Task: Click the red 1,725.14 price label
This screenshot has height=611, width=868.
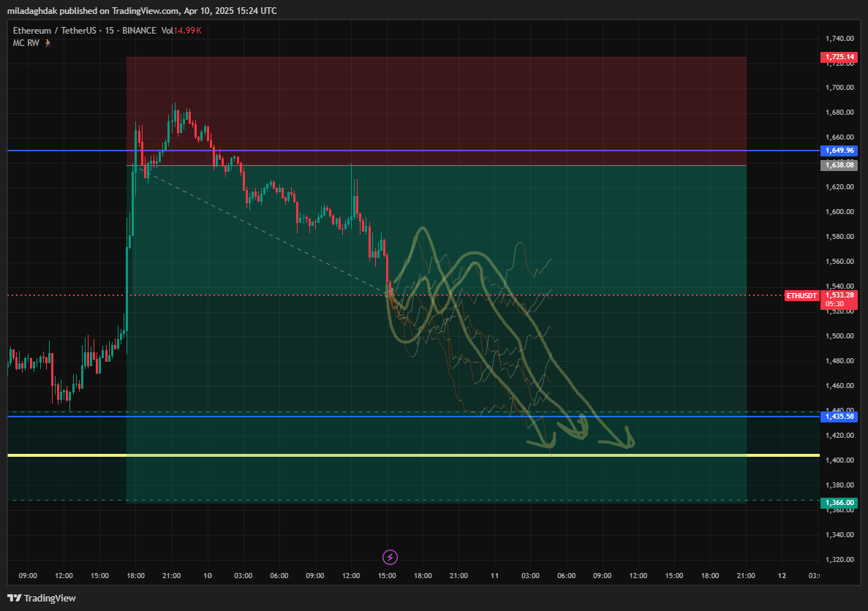Action: click(839, 57)
